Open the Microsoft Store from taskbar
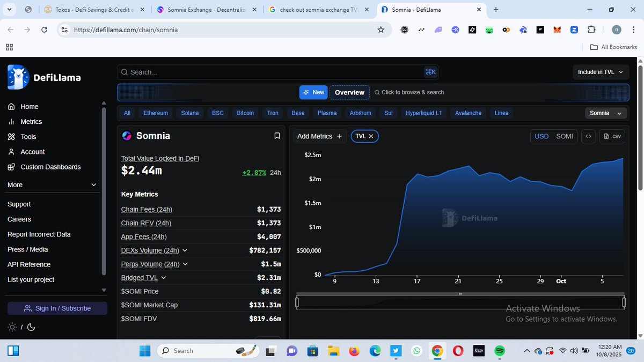Image resolution: width=644 pixels, height=362 pixels. pyautogui.click(x=312, y=351)
